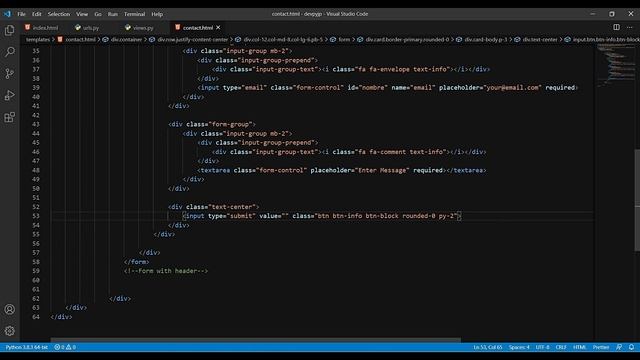This screenshot has width=640, height=360.
Task: Open the View menu
Action: [82, 14]
